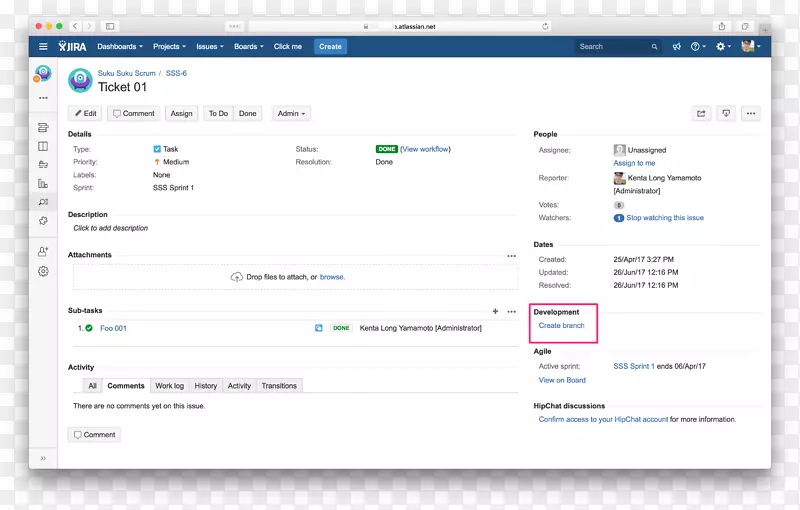
Task: Click the export issue icon button
Action: click(727, 114)
